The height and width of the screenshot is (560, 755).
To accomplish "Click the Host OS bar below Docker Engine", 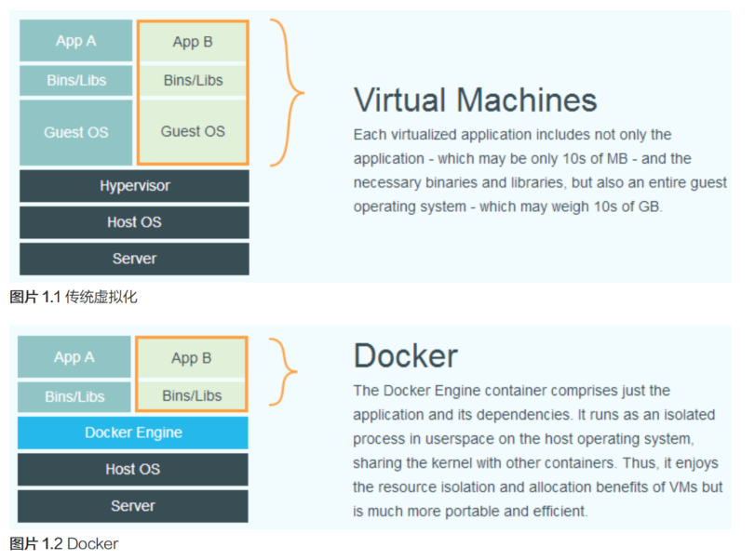I will point(133,469).
